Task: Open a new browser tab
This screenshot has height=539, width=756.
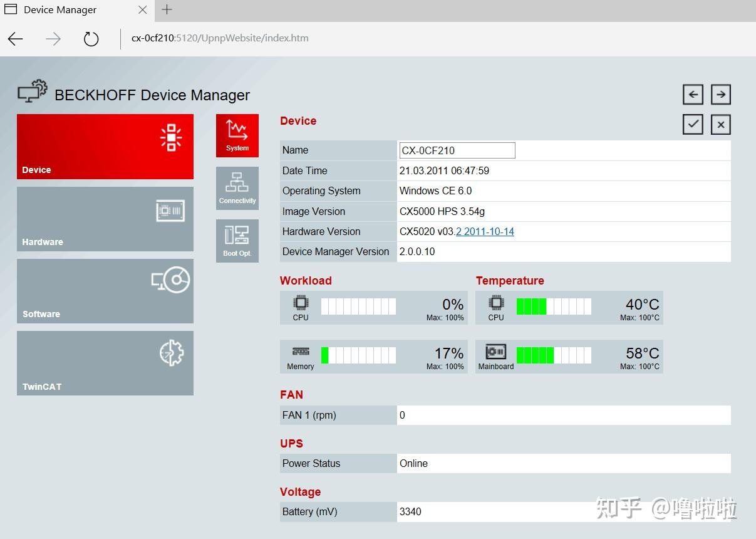Action: coord(166,9)
